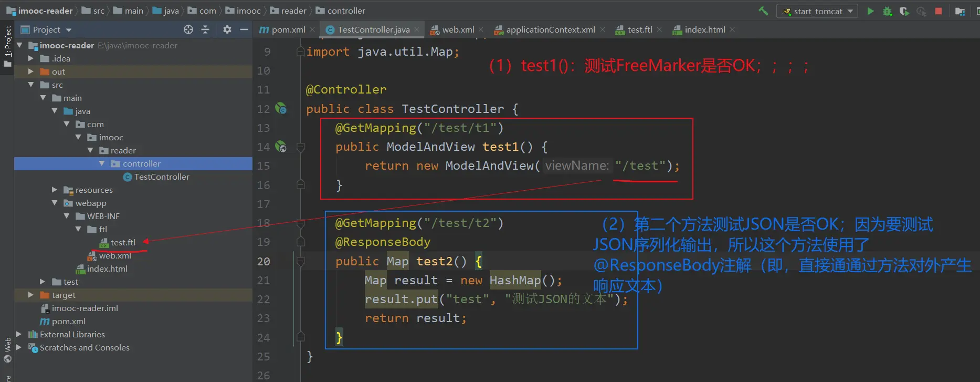This screenshot has width=980, height=382.
Task: Collapse all nodes in Project panel
Action: [x=205, y=30]
